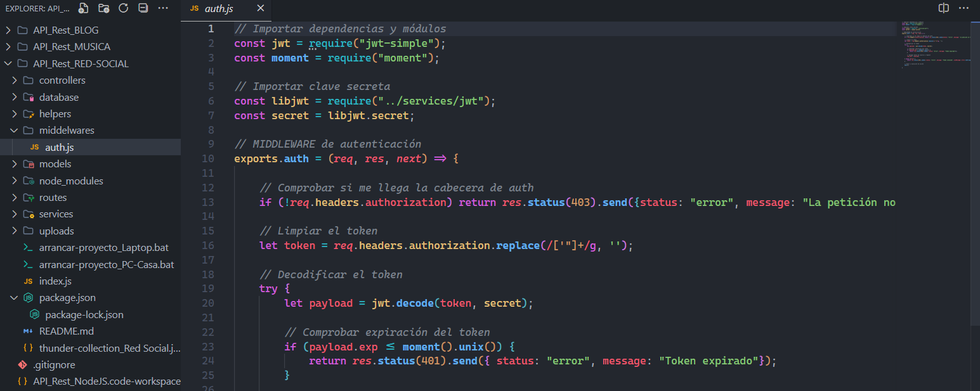Click the New Folder icon in Explorer
The height and width of the screenshot is (391, 980).
[x=103, y=8]
